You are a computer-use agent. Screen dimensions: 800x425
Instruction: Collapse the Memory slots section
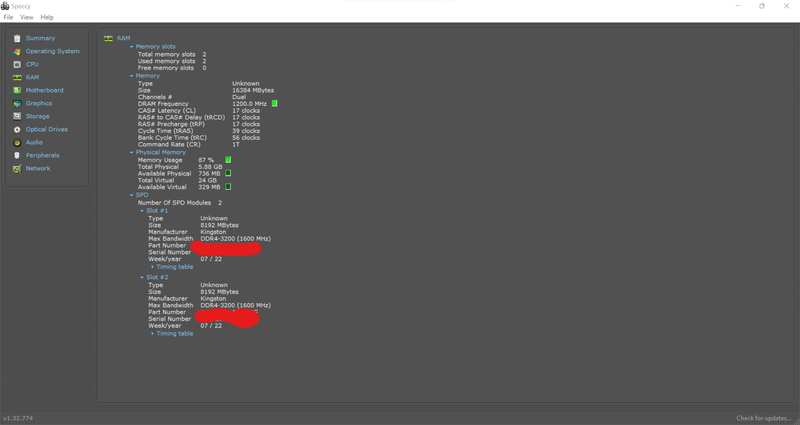click(132, 46)
